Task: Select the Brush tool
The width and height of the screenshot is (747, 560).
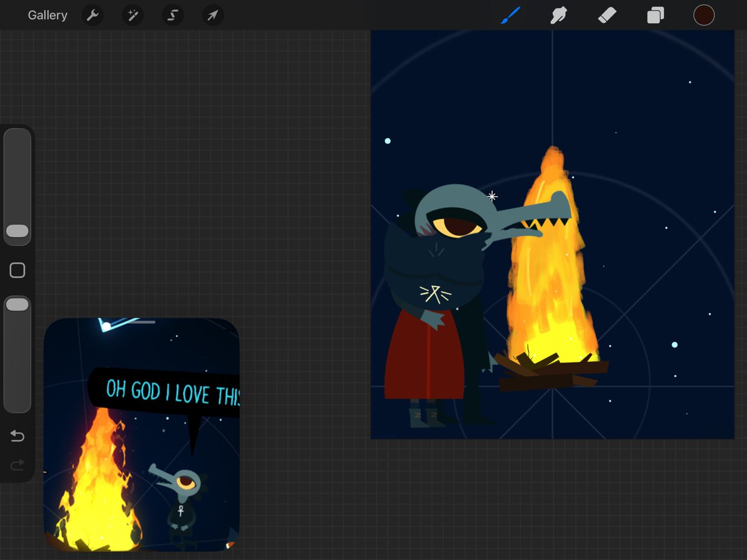Action: pyautogui.click(x=510, y=16)
